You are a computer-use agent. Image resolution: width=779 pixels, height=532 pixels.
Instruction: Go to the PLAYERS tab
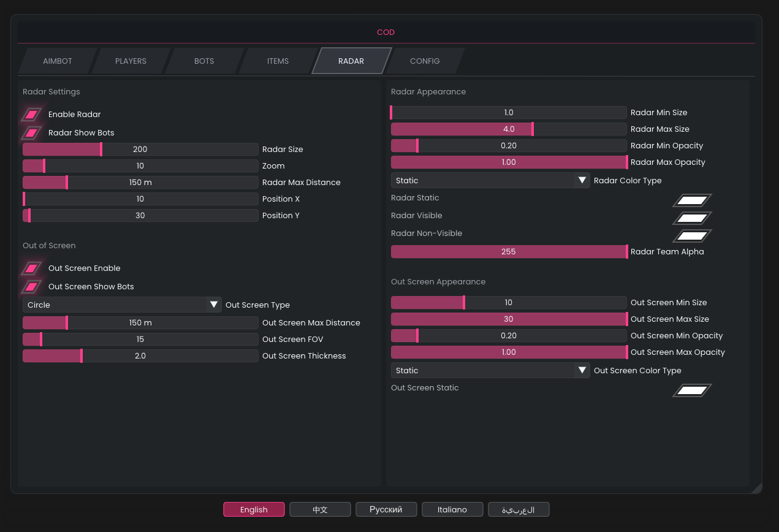pyautogui.click(x=131, y=61)
